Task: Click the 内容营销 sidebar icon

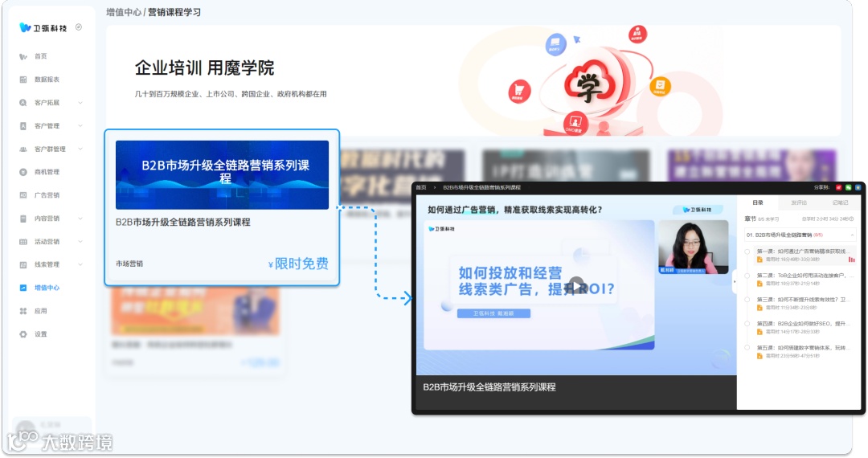Action: tap(23, 219)
